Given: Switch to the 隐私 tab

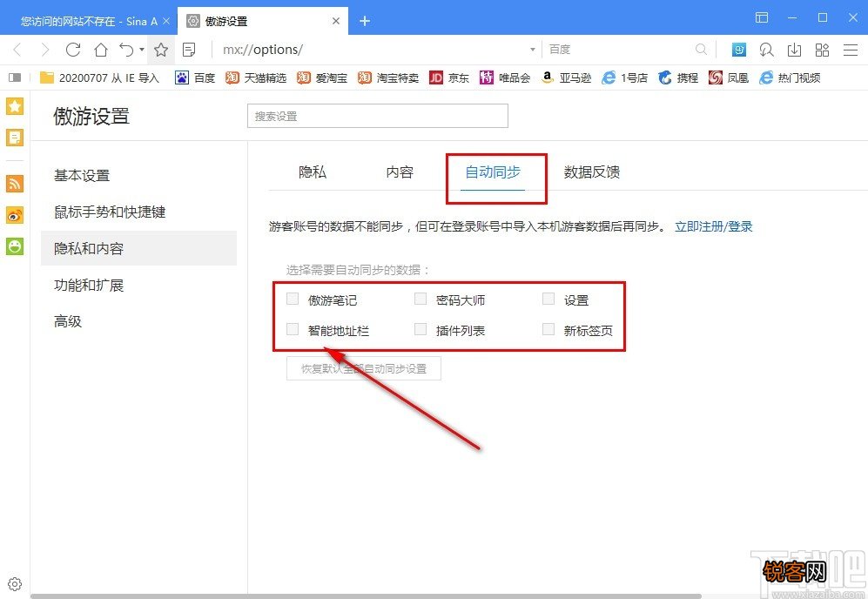Looking at the screenshot, I should tap(313, 172).
